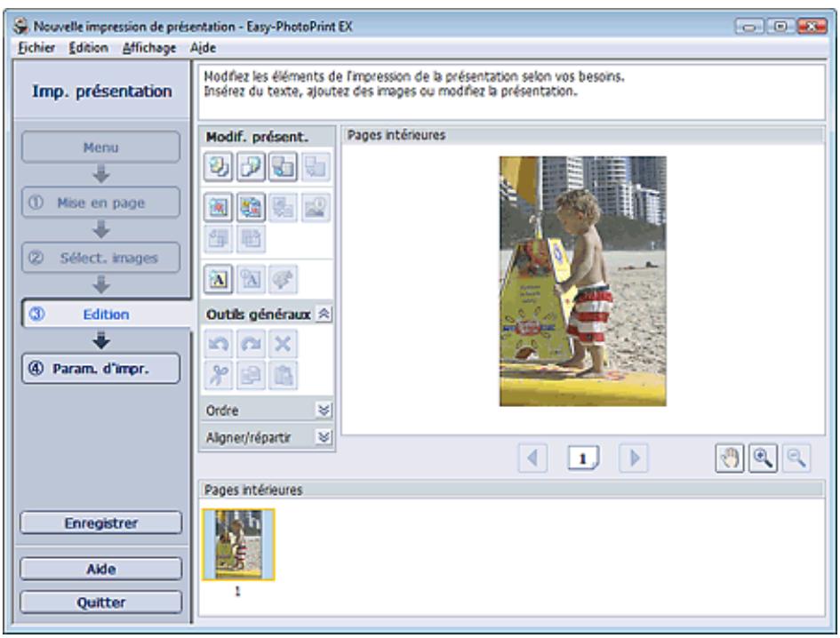840x638 pixels.
Task: Click the zoom in magnifier icon
Action: point(763,458)
